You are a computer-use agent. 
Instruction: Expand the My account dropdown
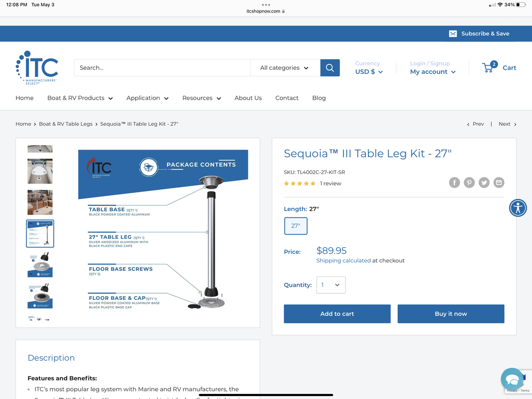pyautogui.click(x=433, y=72)
